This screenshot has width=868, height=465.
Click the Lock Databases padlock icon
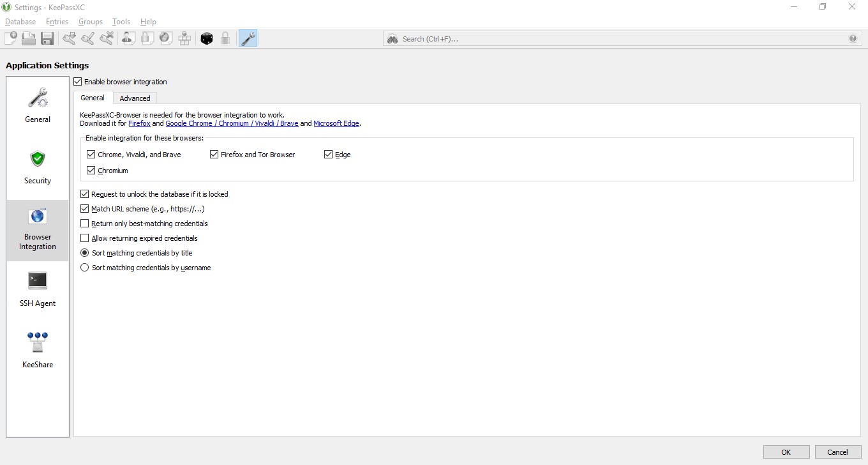point(225,38)
